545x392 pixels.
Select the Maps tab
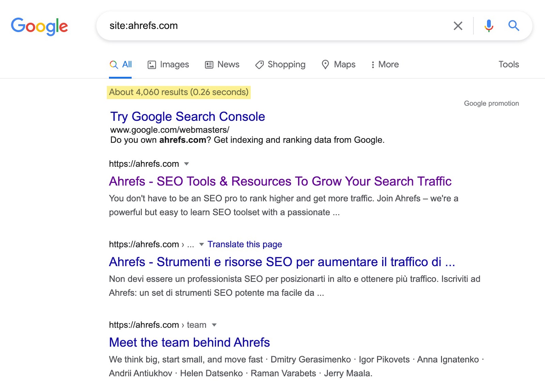tap(339, 65)
